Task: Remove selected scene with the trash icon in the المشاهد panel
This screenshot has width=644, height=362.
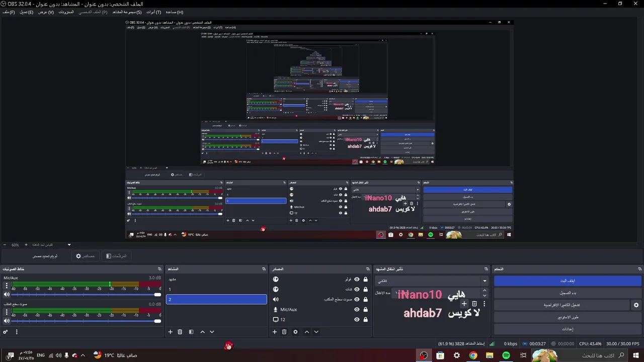Action: click(x=180, y=332)
